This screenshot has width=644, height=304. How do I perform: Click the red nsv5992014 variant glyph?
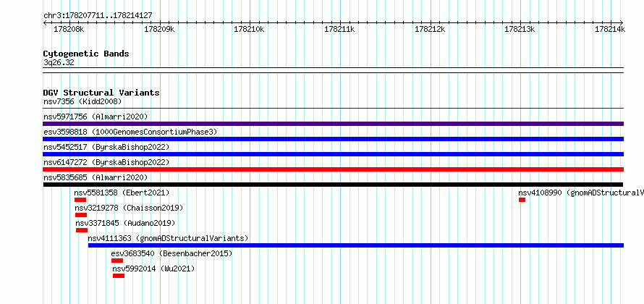[x=119, y=276]
